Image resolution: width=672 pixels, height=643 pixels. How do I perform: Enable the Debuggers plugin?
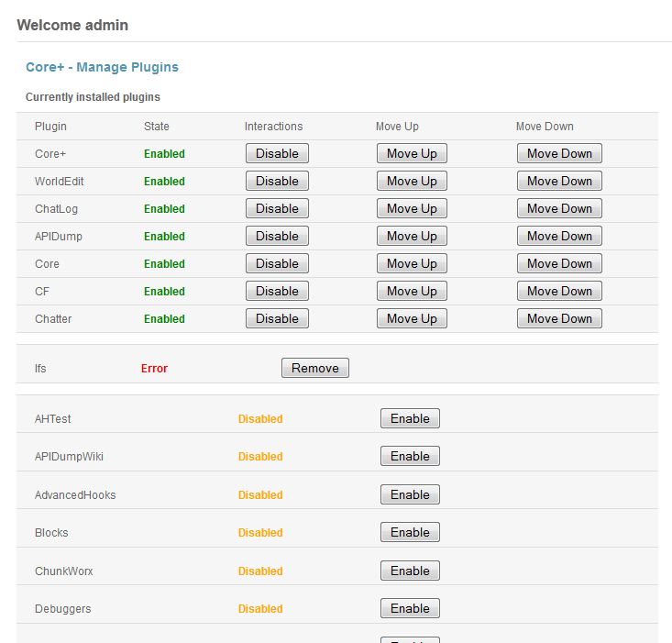pos(410,608)
